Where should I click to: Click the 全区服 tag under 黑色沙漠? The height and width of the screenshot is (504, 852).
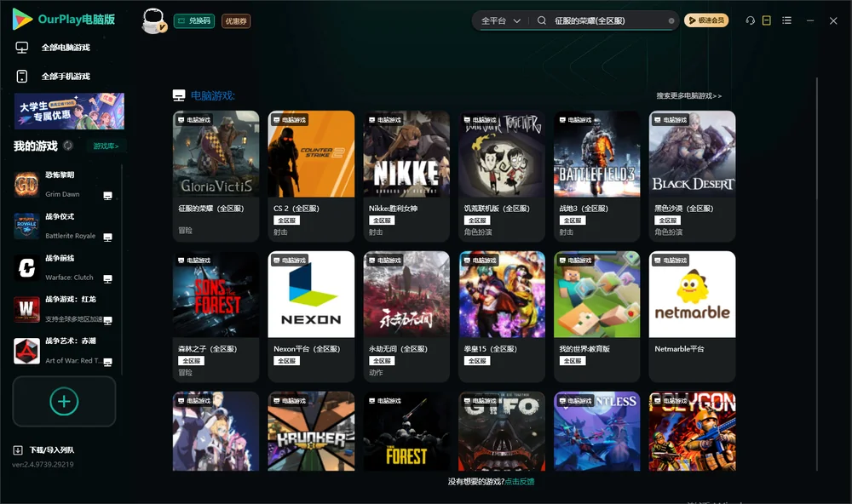667,220
